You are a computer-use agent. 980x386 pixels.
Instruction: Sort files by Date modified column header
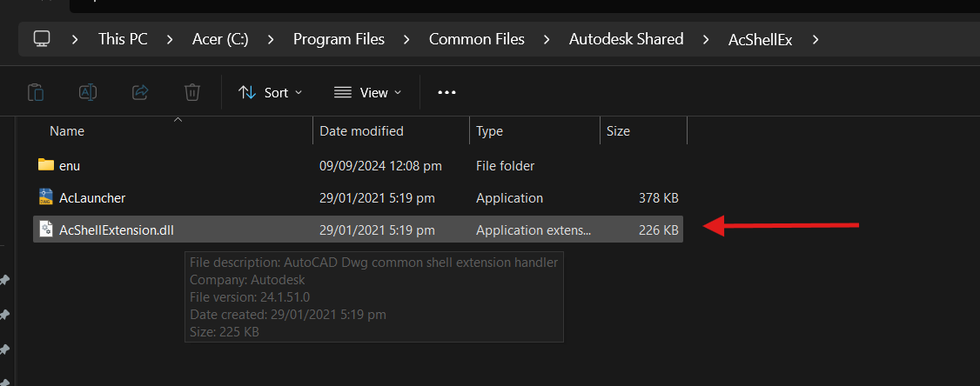(x=361, y=131)
